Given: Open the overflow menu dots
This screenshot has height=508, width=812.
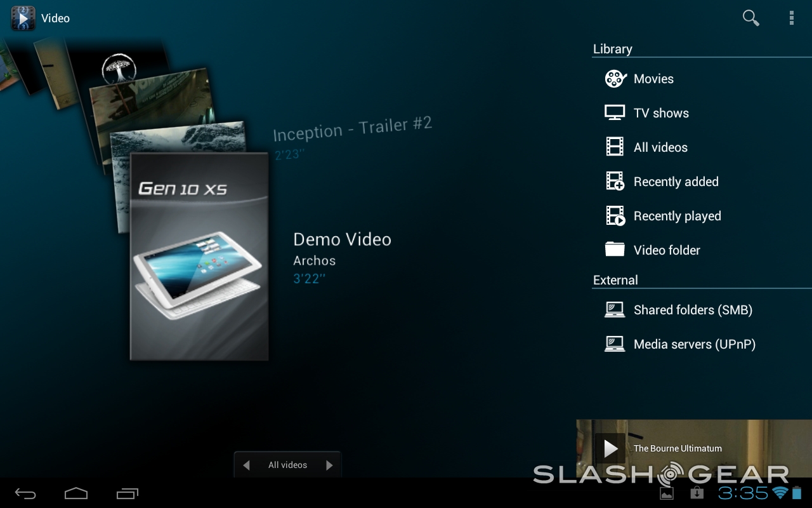Looking at the screenshot, I should point(792,18).
